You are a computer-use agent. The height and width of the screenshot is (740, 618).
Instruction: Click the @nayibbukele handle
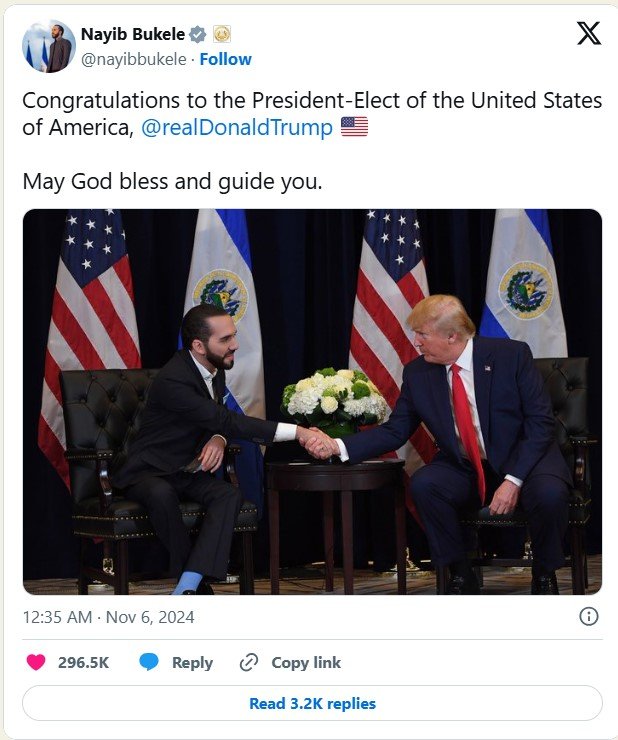coord(132,59)
